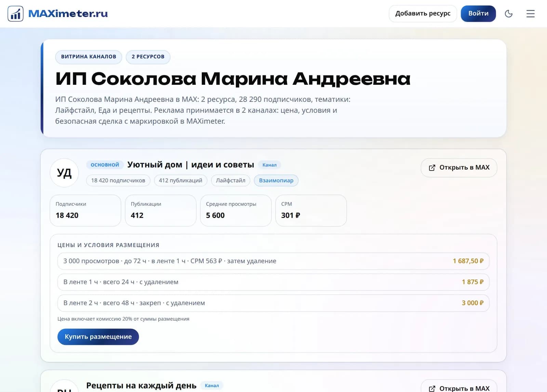
Task: Select the Лайфстайл category chip
Action: click(230, 180)
